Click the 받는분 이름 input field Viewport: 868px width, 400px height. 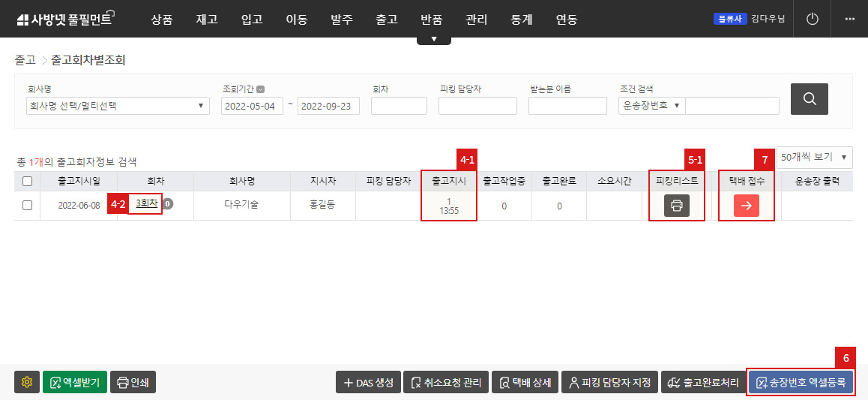click(x=567, y=106)
